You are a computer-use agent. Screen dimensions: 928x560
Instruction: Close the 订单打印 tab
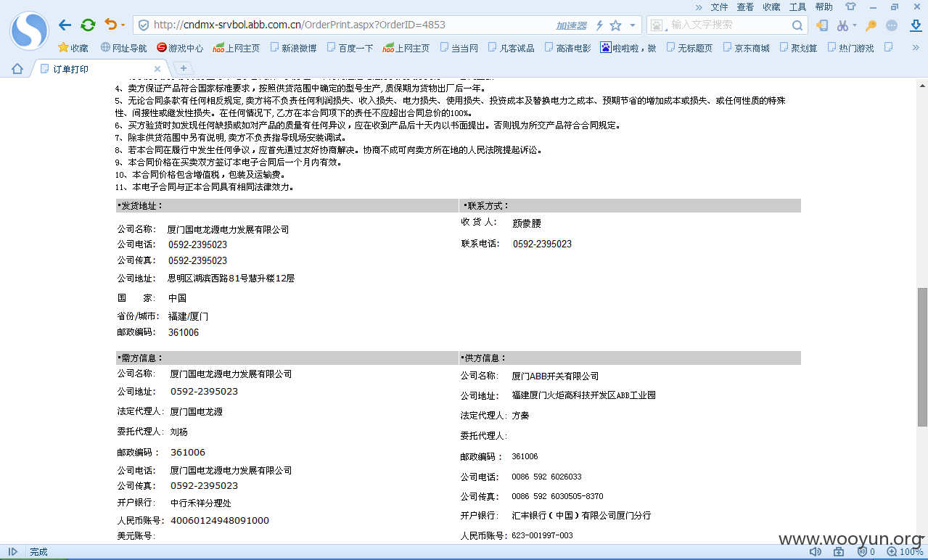pos(157,69)
